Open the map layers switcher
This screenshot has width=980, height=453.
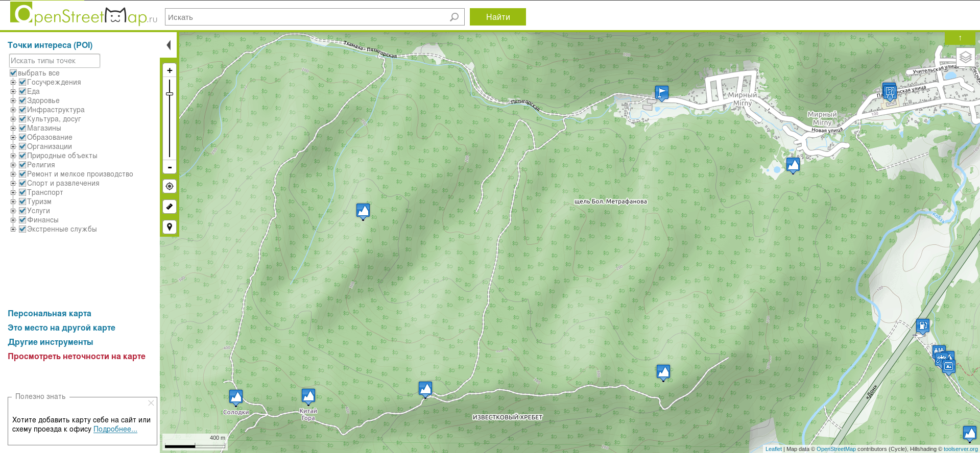pyautogui.click(x=965, y=57)
